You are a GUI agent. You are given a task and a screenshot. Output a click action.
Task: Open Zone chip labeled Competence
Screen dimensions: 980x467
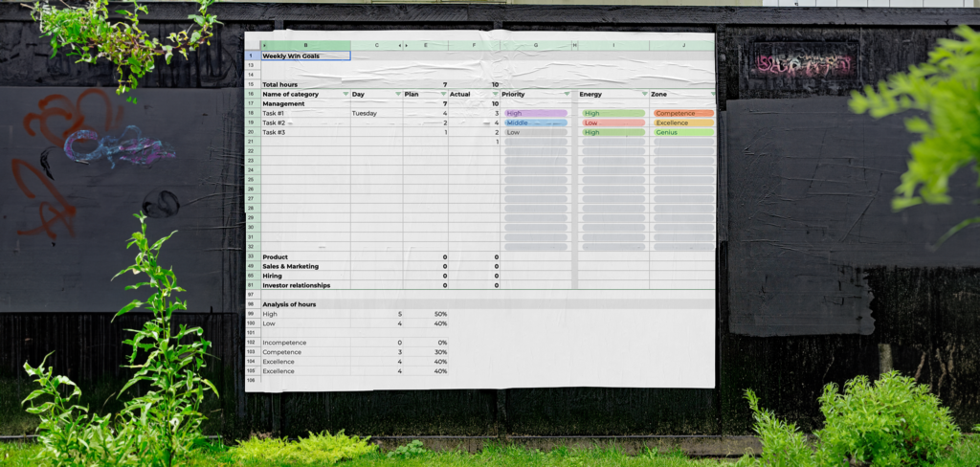point(683,114)
